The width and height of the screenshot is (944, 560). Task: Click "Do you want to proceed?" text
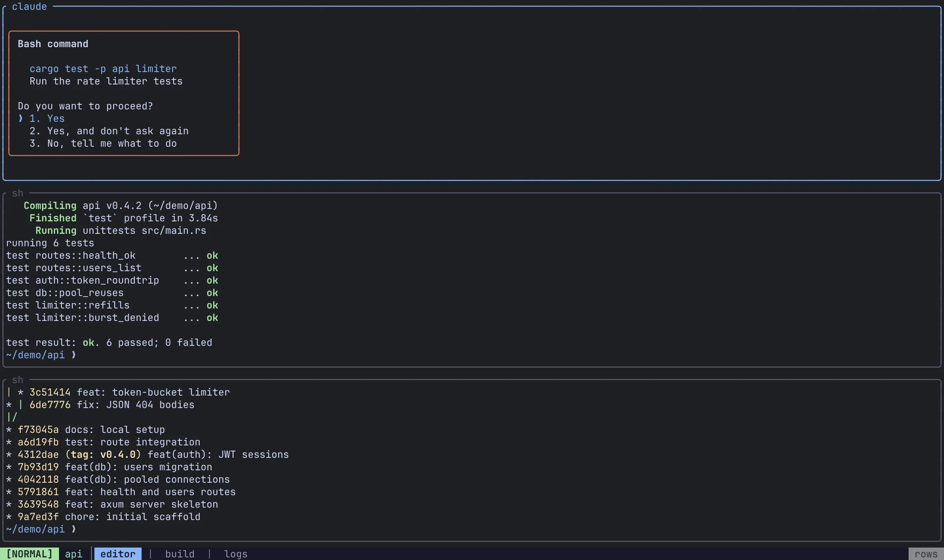(85, 106)
